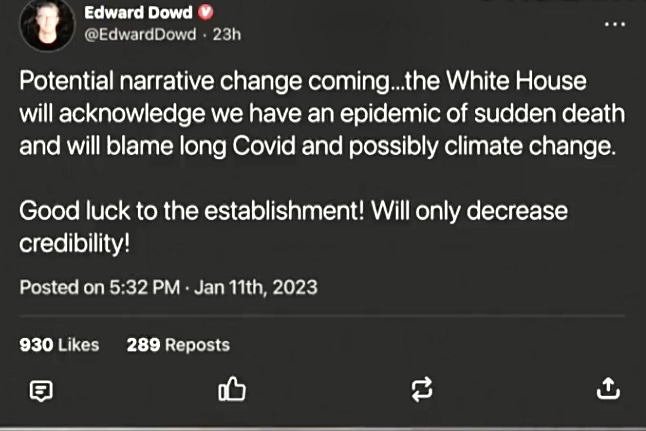This screenshot has width=646, height=431.
Task: View the 289 Reposts list
Action: tap(178, 345)
